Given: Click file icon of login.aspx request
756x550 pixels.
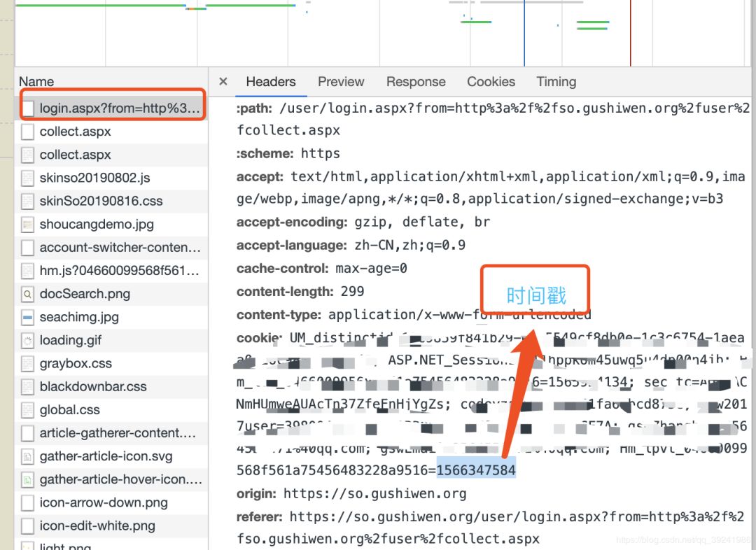Looking at the screenshot, I should pos(28,108).
